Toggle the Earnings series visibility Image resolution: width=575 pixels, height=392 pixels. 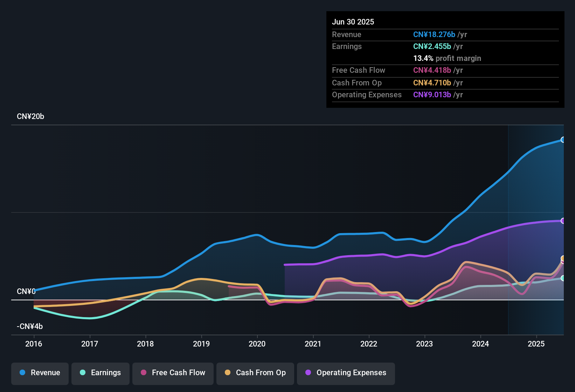100,373
